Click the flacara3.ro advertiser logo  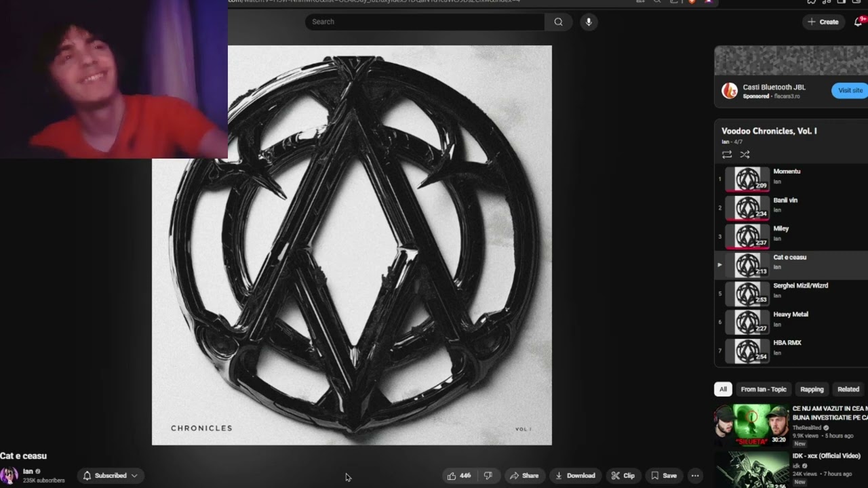[730, 91]
